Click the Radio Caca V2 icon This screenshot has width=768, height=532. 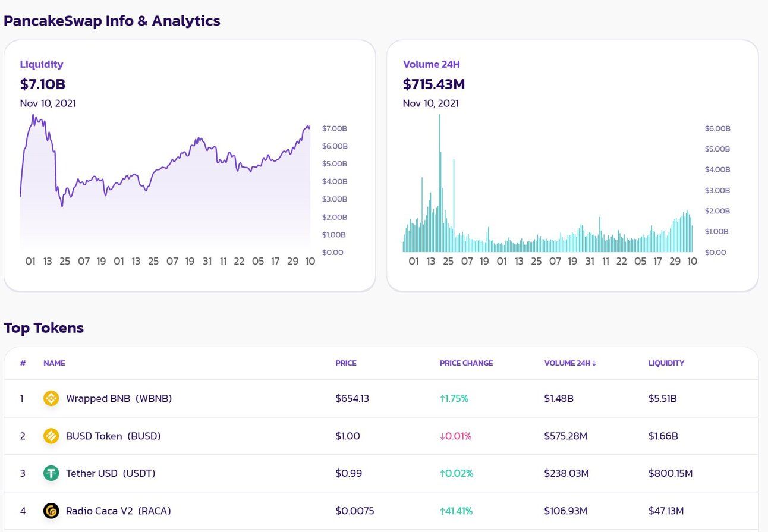coord(51,511)
